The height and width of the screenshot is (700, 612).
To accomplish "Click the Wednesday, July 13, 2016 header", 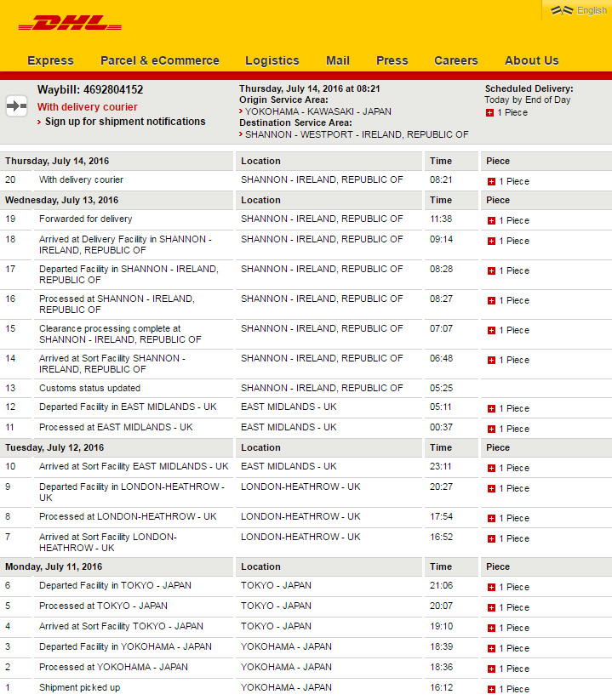I will pyautogui.click(x=61, y=201).
